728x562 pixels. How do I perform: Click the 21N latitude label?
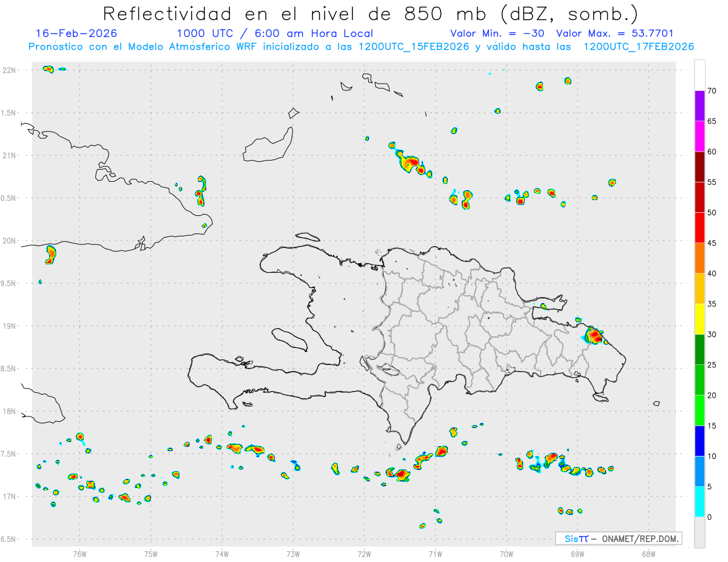pos(9,156)
